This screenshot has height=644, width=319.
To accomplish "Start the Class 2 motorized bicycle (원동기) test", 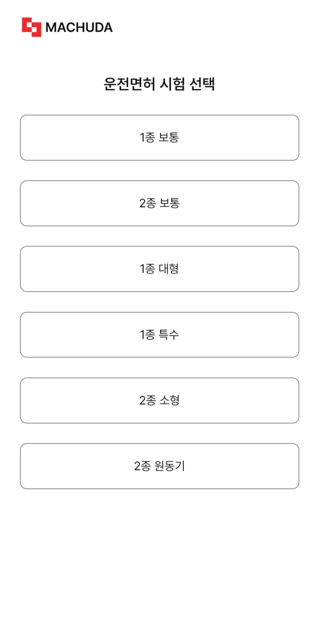I will [x=159, y=466].
